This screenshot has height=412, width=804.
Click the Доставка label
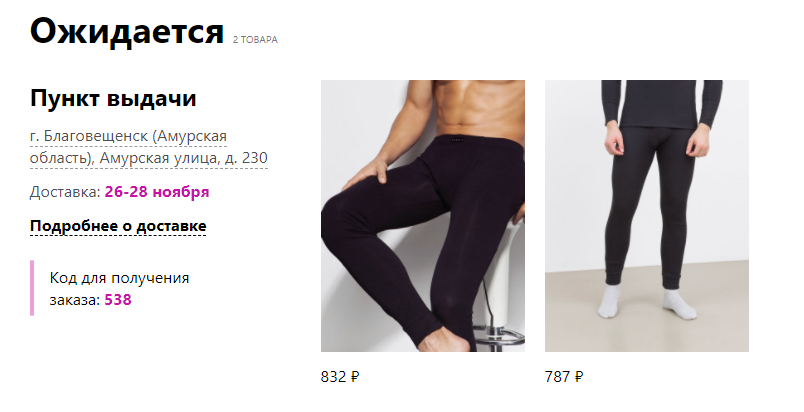[x=66, y=192]
